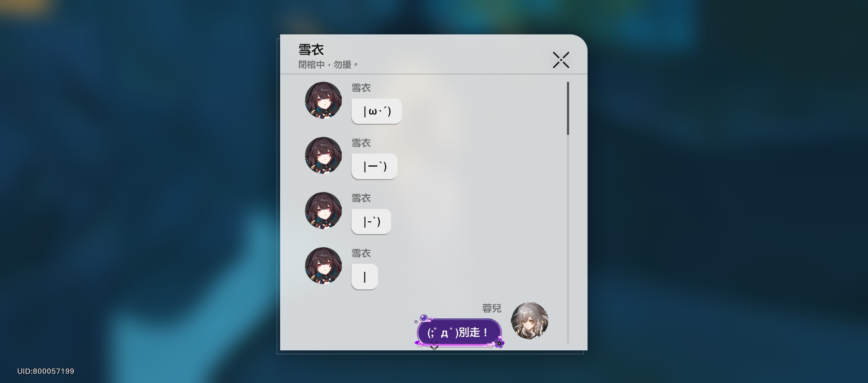The width and height of the screenshot is (868, 383).
Task: Click the |-`) message bubble
Action: 371,222
